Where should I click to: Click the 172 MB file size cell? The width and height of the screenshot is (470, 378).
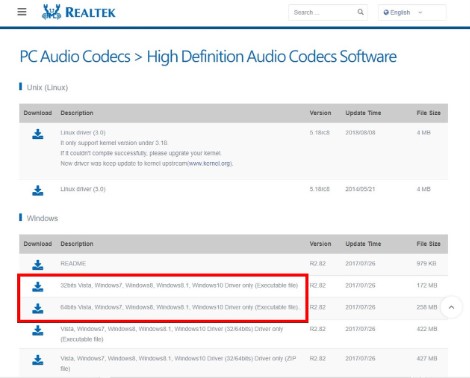tap(427, 285)
